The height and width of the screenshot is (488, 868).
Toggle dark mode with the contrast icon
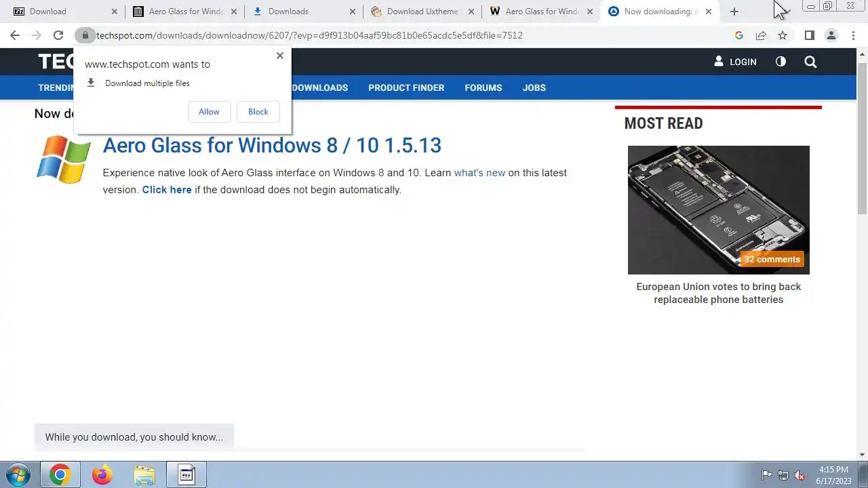point(781,62)
